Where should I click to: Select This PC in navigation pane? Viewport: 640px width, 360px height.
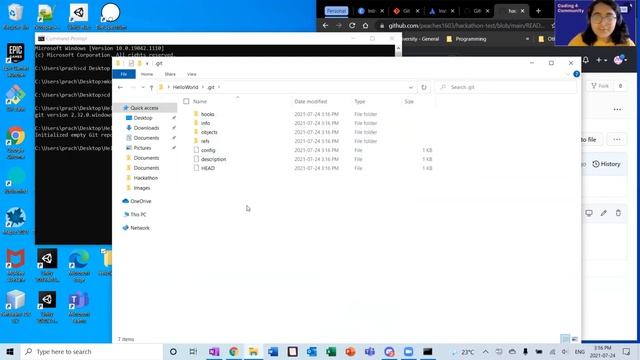138,214
